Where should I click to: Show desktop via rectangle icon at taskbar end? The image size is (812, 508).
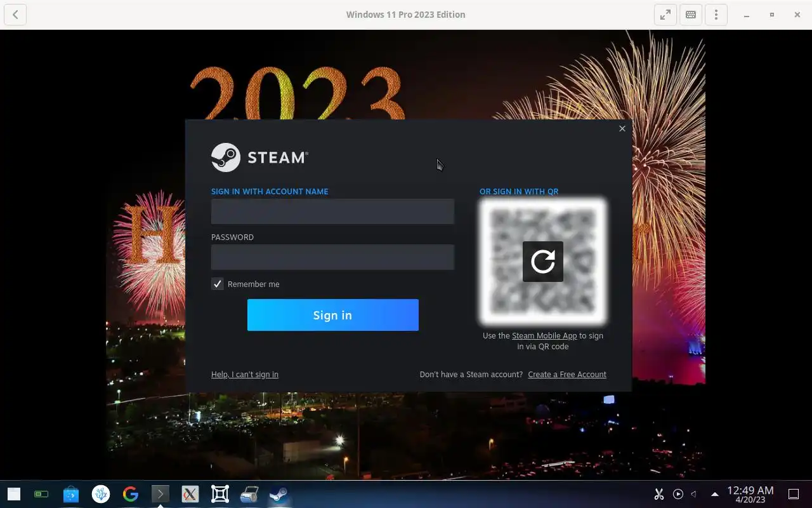(x=794, y=494)
